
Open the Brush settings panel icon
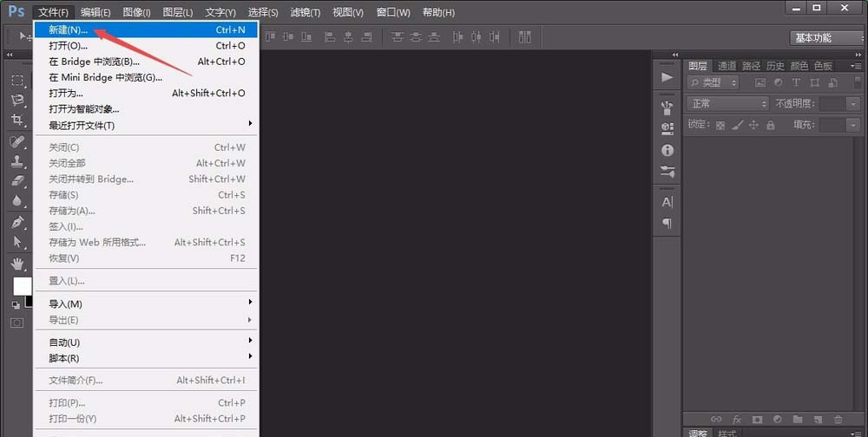coord(667,172)
